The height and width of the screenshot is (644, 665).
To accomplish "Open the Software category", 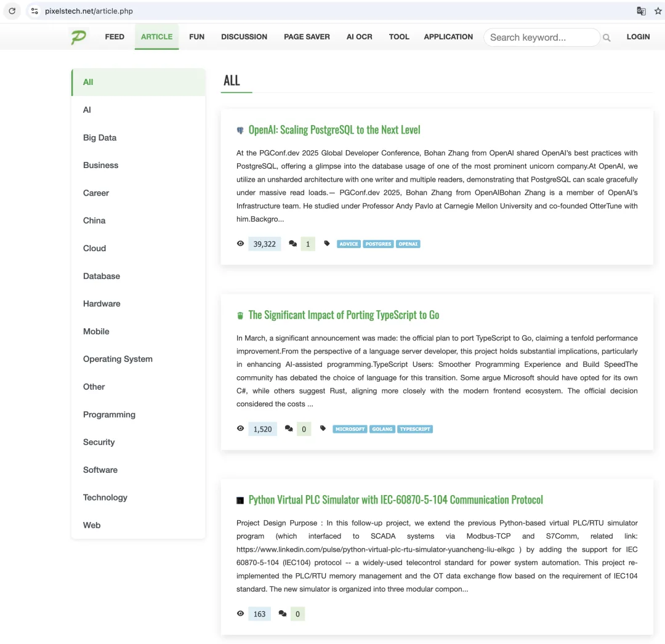I will pos(139,470).
